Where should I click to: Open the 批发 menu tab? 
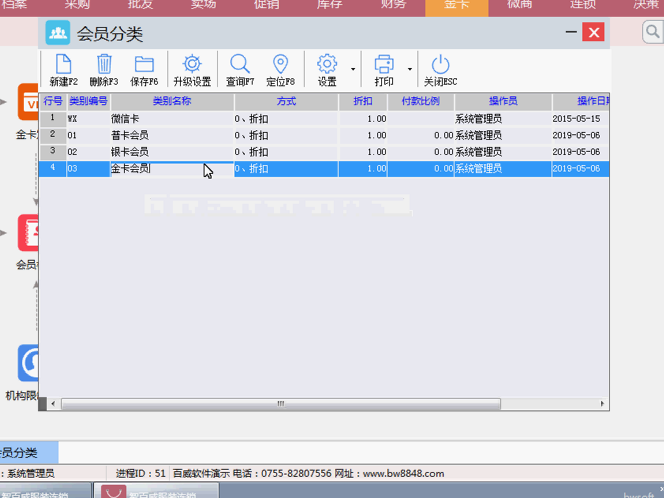point(140,5)
